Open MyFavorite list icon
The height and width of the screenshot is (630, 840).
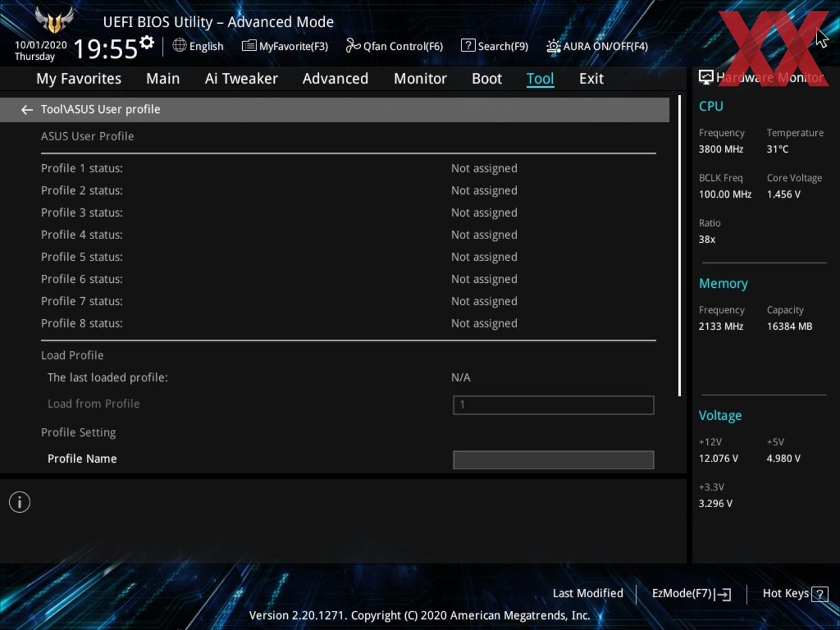(x=249, y=45)
